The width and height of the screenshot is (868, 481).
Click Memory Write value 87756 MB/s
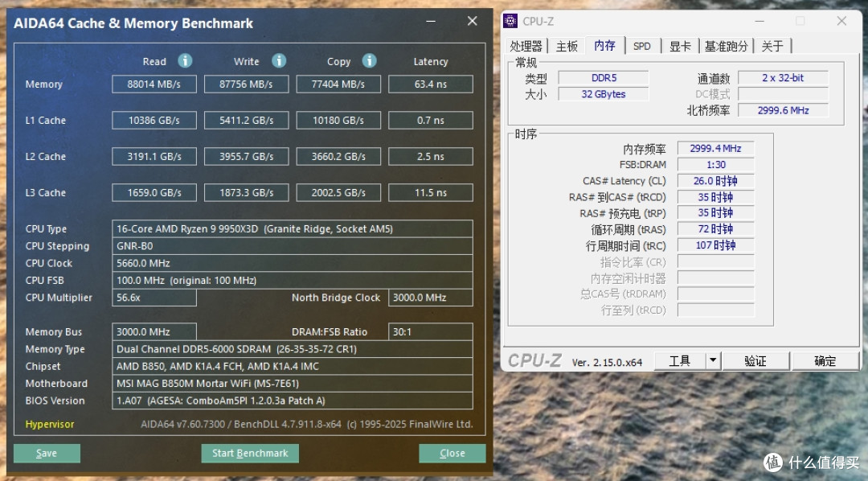pyautogui.click(x=247, y=84)
